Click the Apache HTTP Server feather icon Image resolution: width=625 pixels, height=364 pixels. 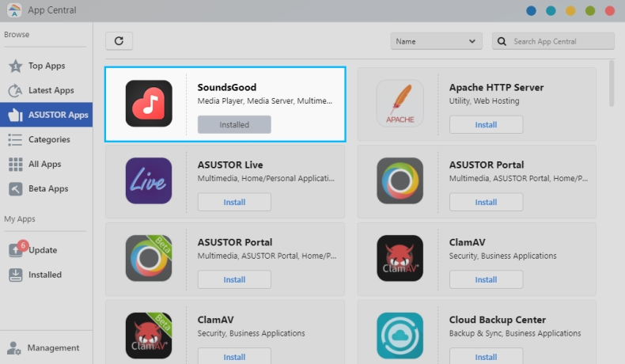click(400, 104)
